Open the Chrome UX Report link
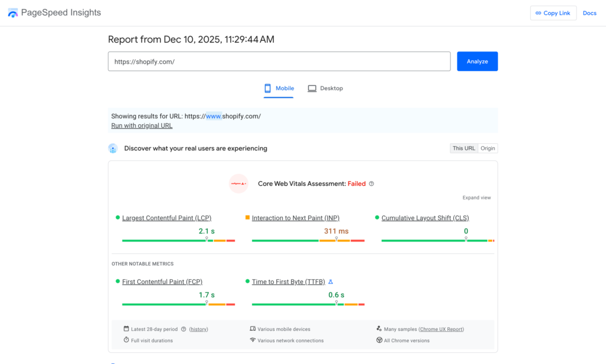This screenshot has height=364, width=606. tap(441, 329)
